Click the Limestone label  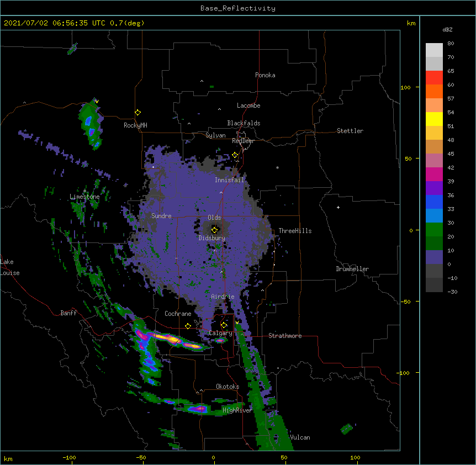click(84, 197)
